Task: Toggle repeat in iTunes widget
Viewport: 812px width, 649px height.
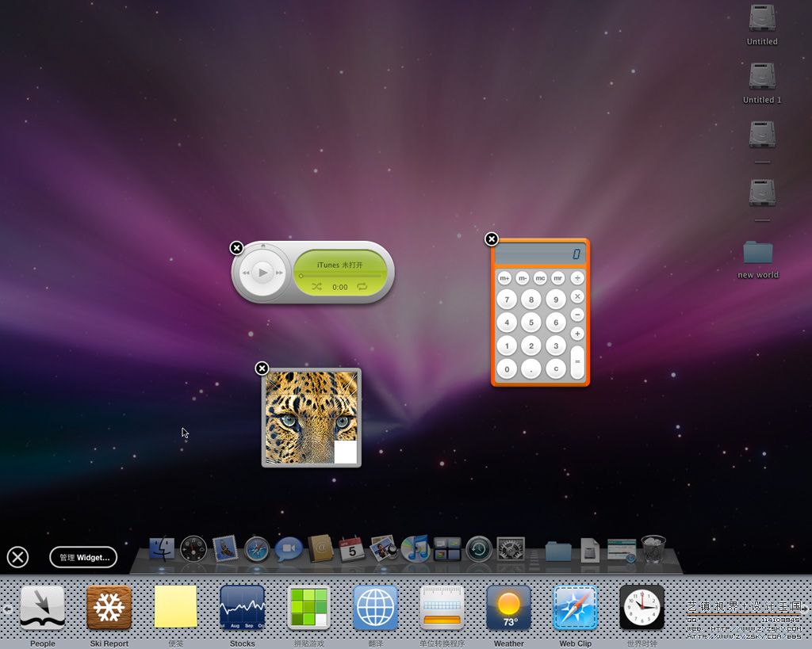Action: pyautogui.click(x=362, y=287)
